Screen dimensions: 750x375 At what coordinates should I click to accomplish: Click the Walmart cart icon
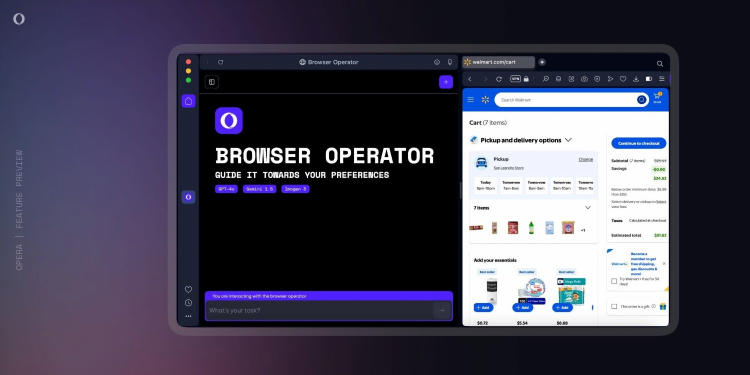coord(657,98)
